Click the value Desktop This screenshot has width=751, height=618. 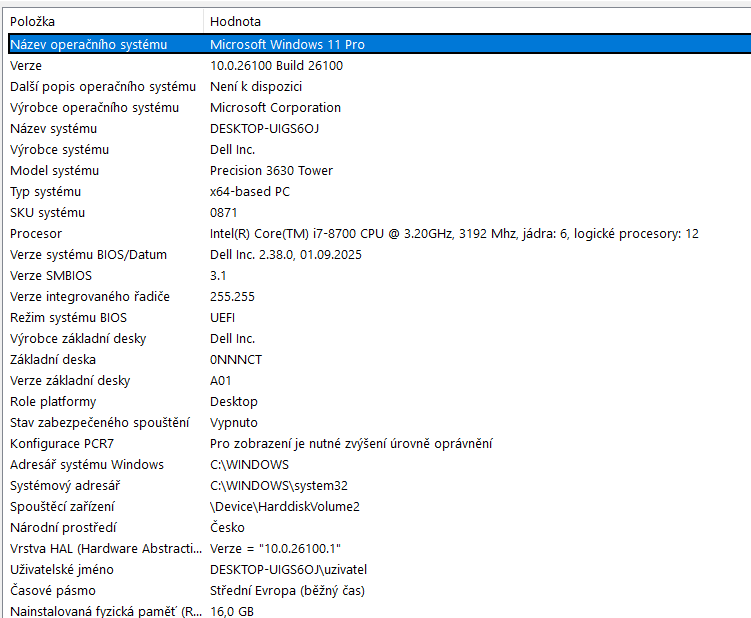coord(234,402)
